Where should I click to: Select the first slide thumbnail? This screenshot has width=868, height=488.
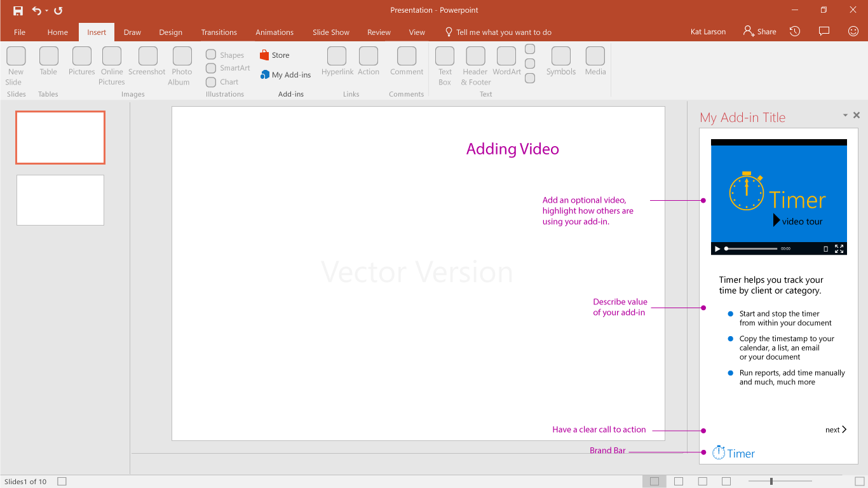click(60, 137)
